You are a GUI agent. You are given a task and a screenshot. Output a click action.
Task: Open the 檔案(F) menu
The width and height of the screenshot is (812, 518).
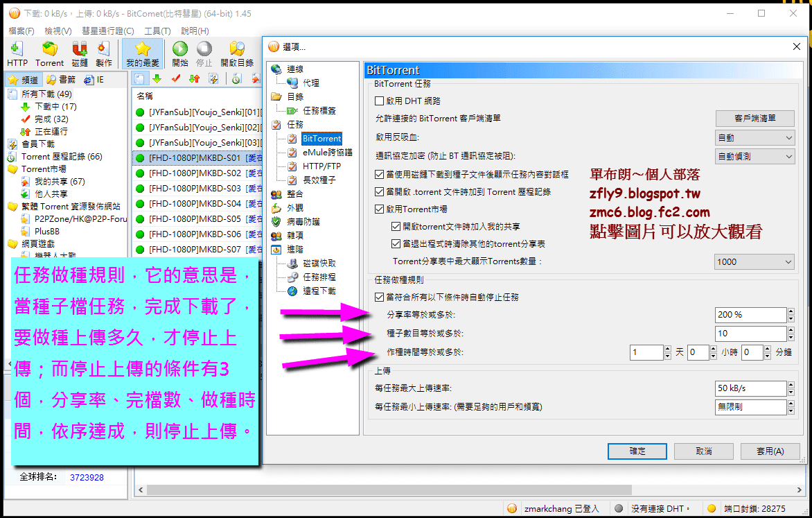(x=21, y=31)
